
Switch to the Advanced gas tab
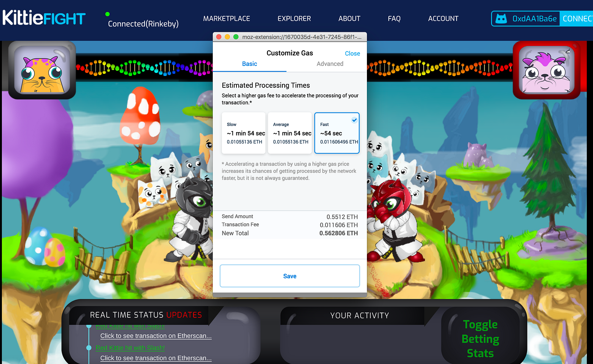click(330, 64)
